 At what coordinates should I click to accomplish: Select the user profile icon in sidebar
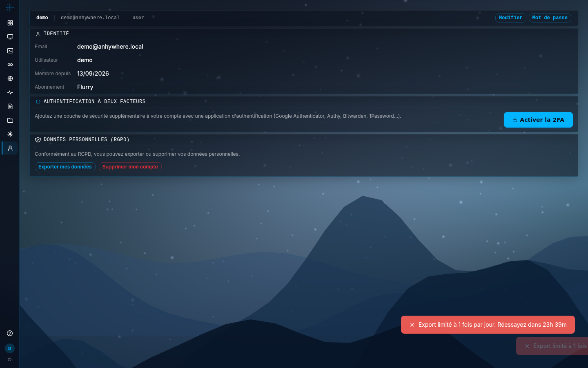(x=10, y=148)
